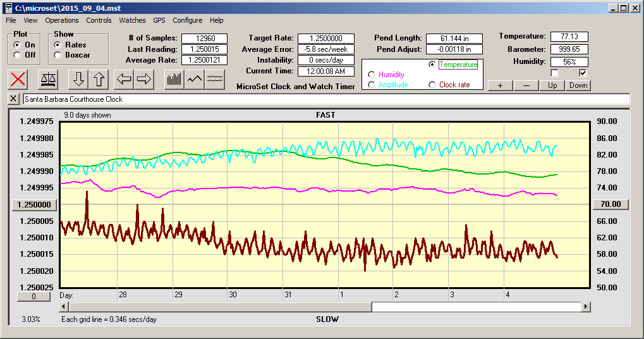Screen dimensions: 644x339
Task: Open the Help menu
Action: point(216,20)
